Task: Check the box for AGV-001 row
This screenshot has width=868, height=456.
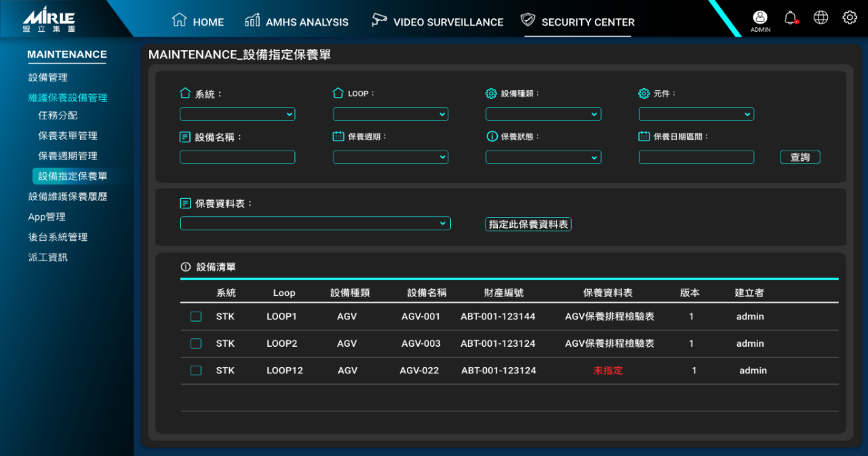Action: click(x=196, y=316)
